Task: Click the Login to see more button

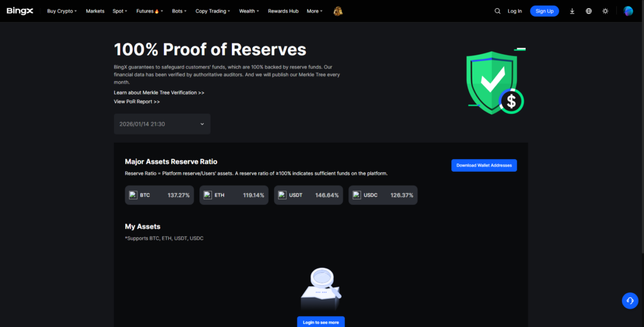Action: (321, 322)
